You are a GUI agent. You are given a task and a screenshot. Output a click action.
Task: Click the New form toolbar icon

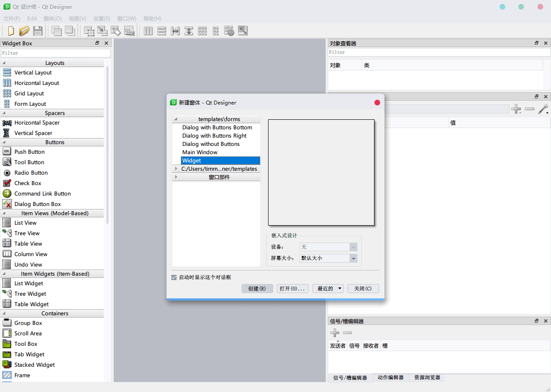tap(11, 31)
